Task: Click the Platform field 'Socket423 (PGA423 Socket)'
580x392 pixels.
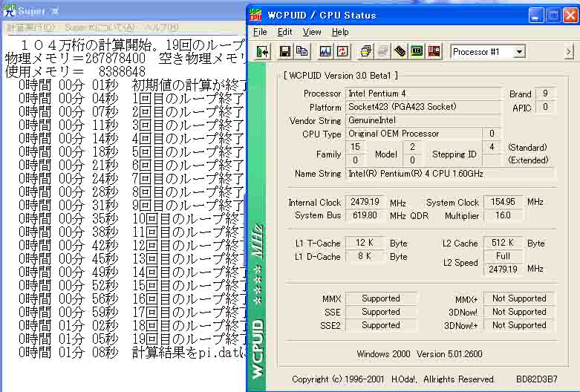Action: coord(423,107)
